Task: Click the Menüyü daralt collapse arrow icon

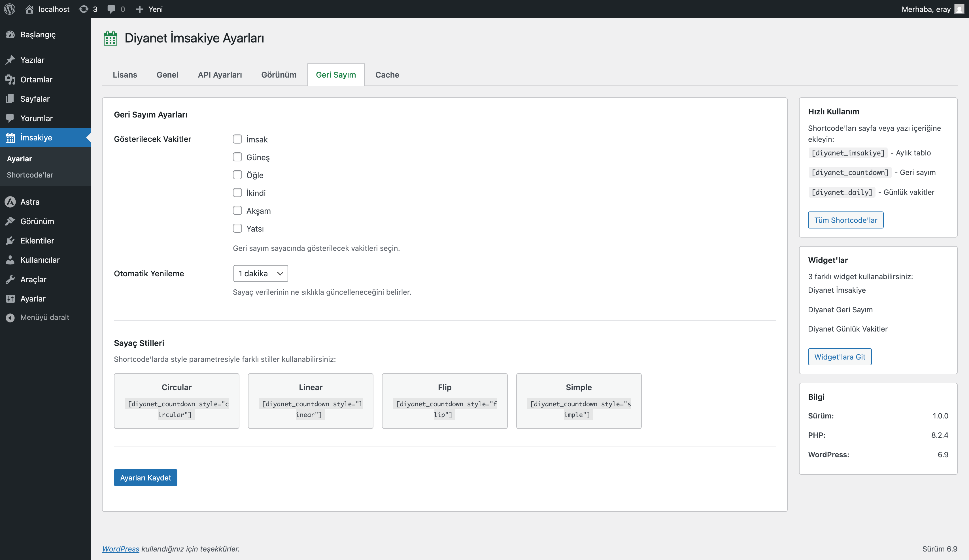Action: pyautogui.click(x=10, y=317)
